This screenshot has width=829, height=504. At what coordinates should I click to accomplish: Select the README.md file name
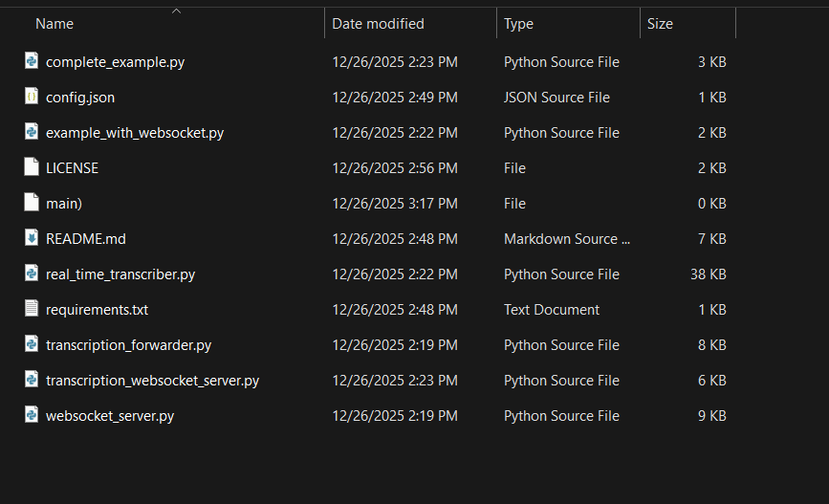click(86, 239)
